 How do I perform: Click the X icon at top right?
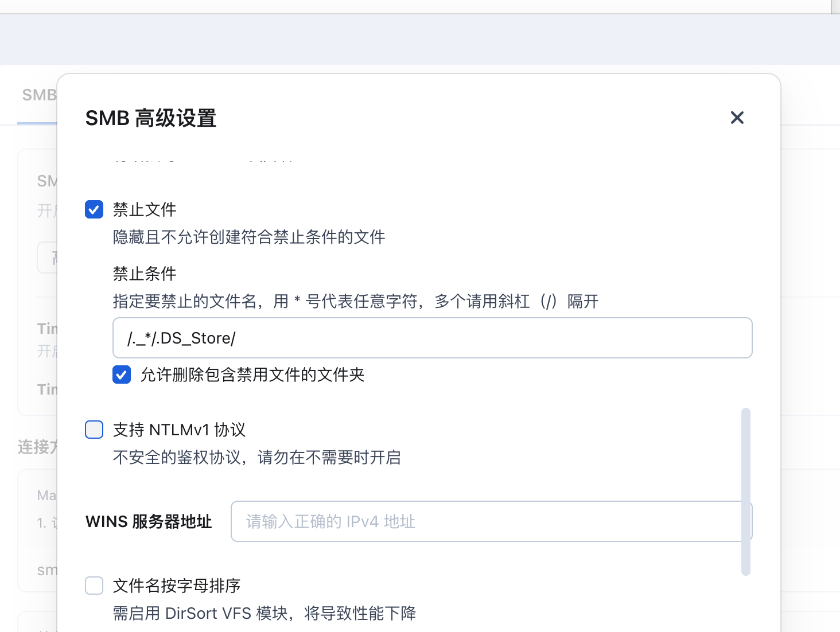coord(737,118)
